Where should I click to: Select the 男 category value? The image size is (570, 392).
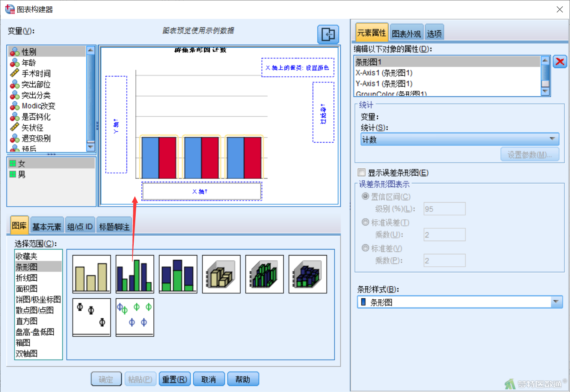pos(51,174)
